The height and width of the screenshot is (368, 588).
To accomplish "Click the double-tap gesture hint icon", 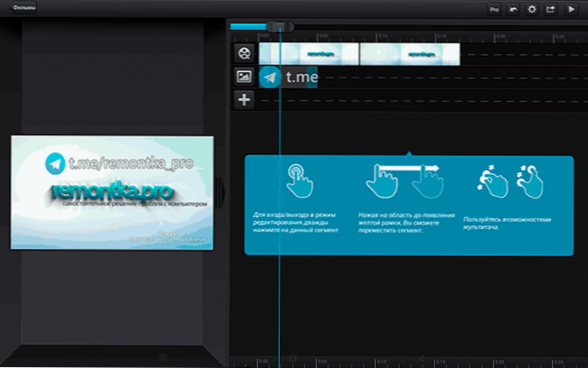I will click(299, 181).
